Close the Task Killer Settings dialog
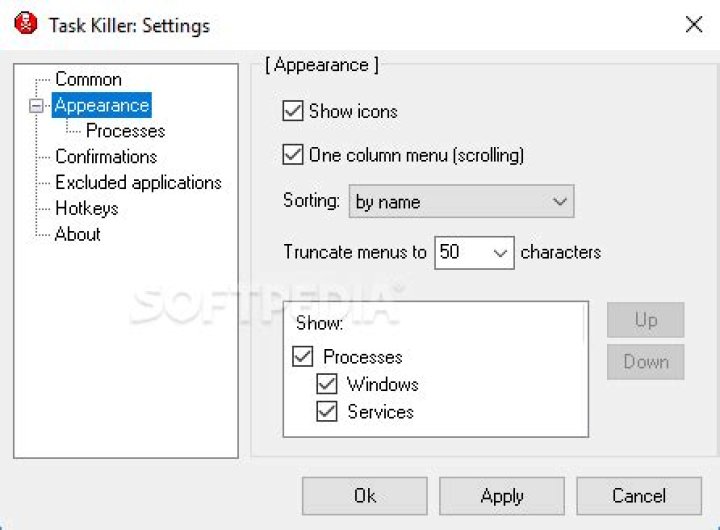 click(694, 24)
